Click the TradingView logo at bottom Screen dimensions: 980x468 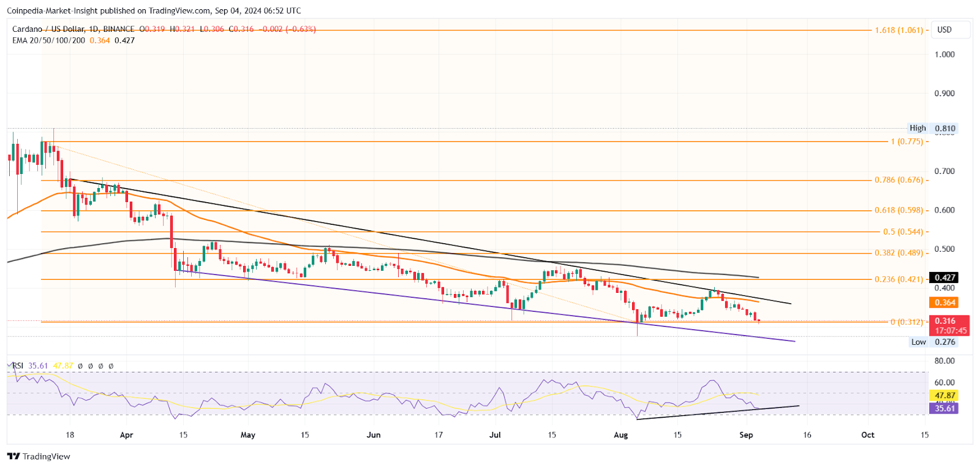pyautogui.click(x=39, y=456)
